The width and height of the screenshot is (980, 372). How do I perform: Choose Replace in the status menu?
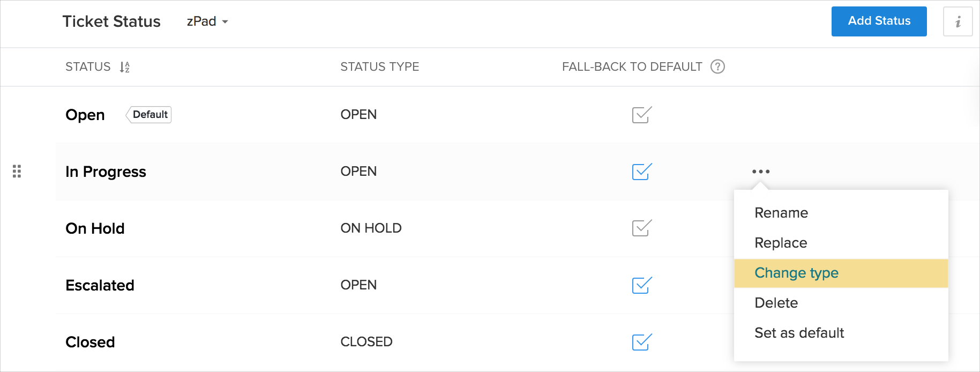pyautogui.click(x=781, y=243)
